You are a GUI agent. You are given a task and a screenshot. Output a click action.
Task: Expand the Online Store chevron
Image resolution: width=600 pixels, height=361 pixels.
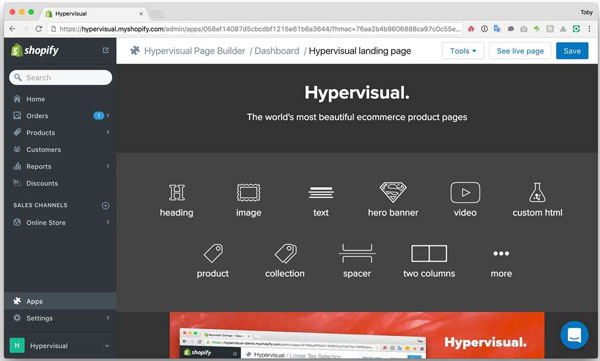(108, 222)
